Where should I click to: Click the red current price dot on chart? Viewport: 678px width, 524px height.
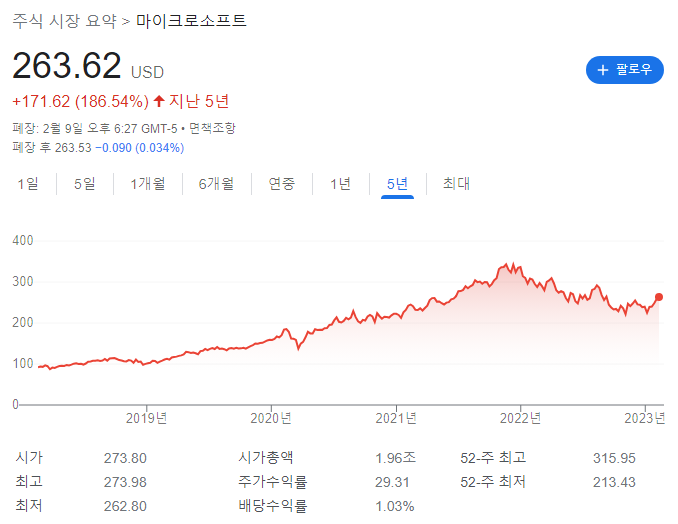click(x=659, y=297)
